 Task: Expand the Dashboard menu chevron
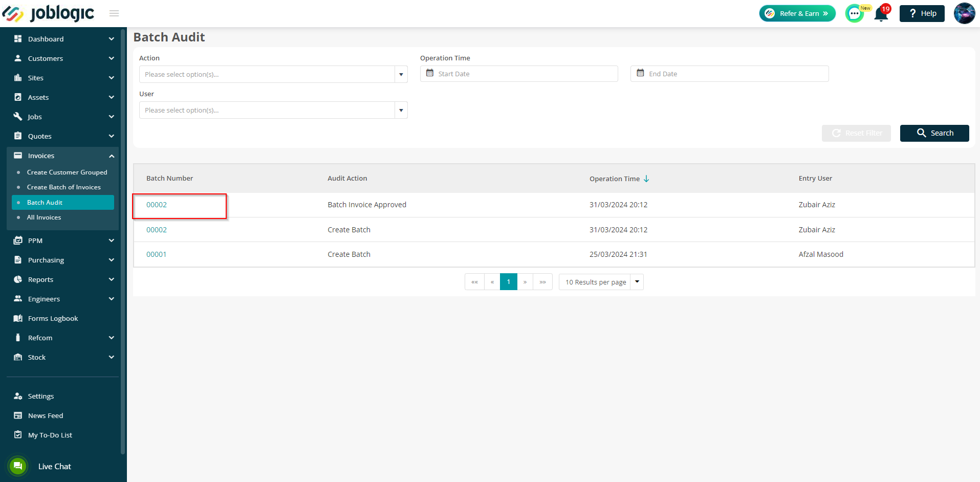coord(112,39)
